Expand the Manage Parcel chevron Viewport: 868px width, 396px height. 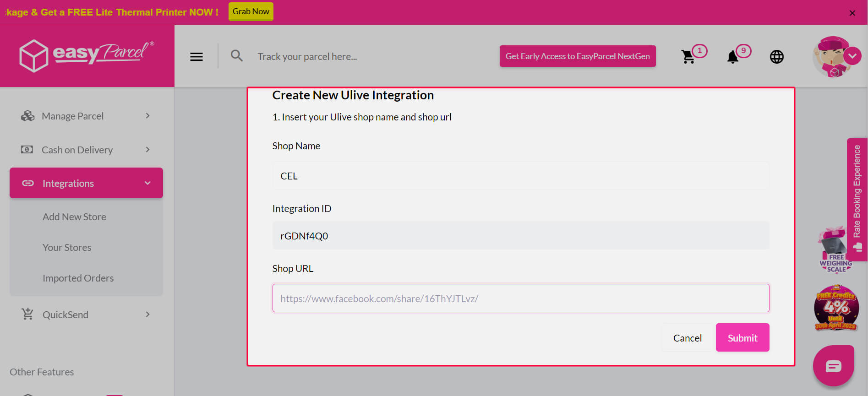147,116
